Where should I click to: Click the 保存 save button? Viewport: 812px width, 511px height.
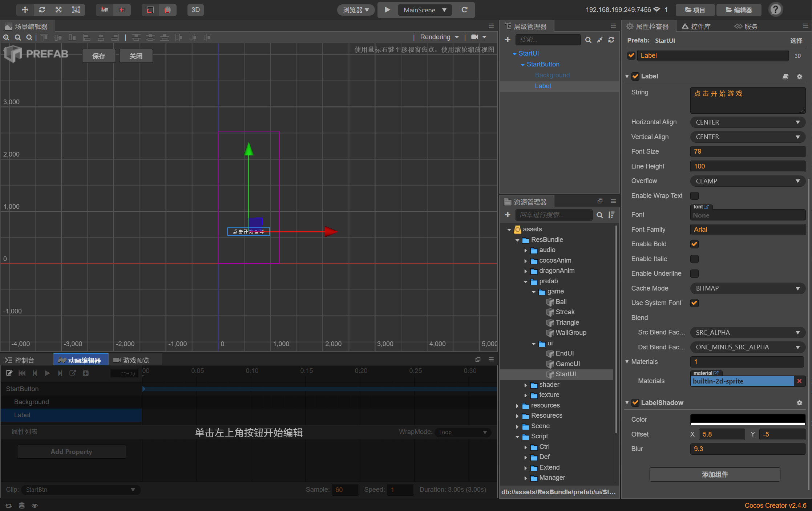pyautogui.click(x=99, y=56)
